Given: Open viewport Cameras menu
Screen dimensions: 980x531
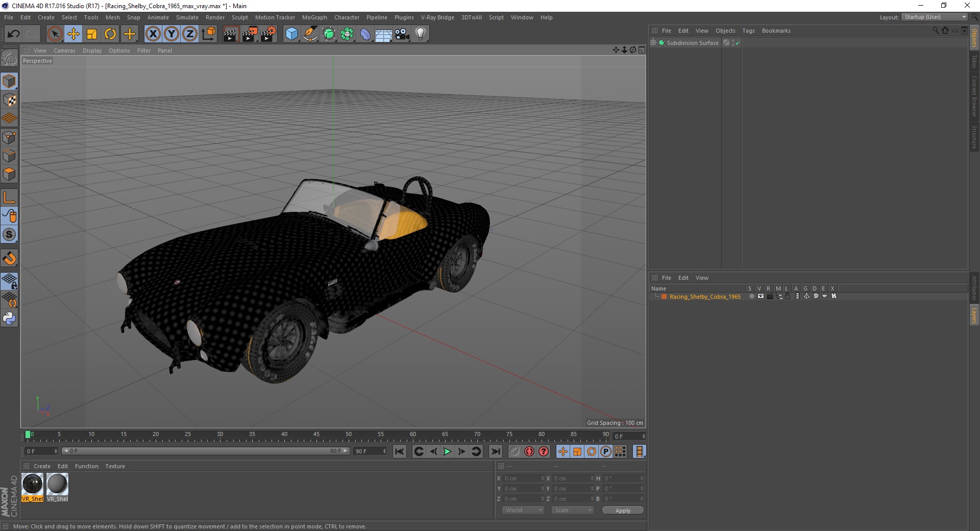Looking at the screenshot, I should [x=64, y=51].
